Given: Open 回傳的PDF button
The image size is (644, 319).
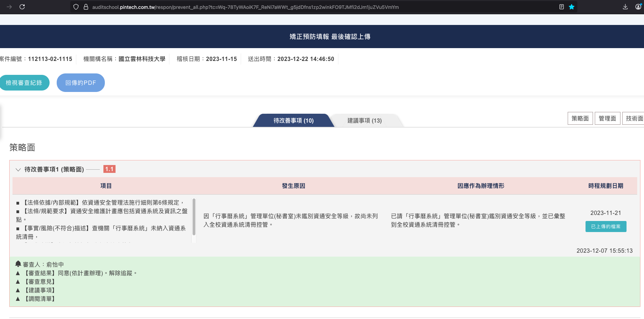Looking at the screenshot, I should tap(81, 83).
